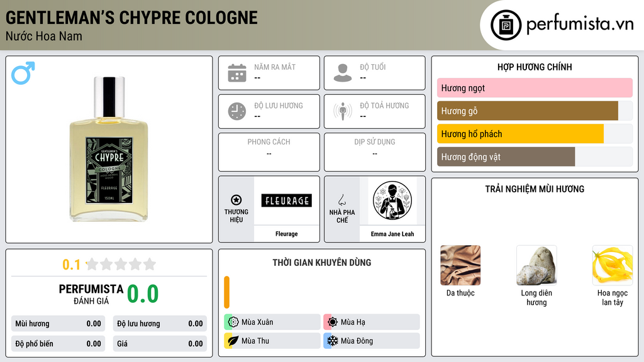Click the Fleurage brand logo
Screen dimensions: 644x362
click(287, 200)
